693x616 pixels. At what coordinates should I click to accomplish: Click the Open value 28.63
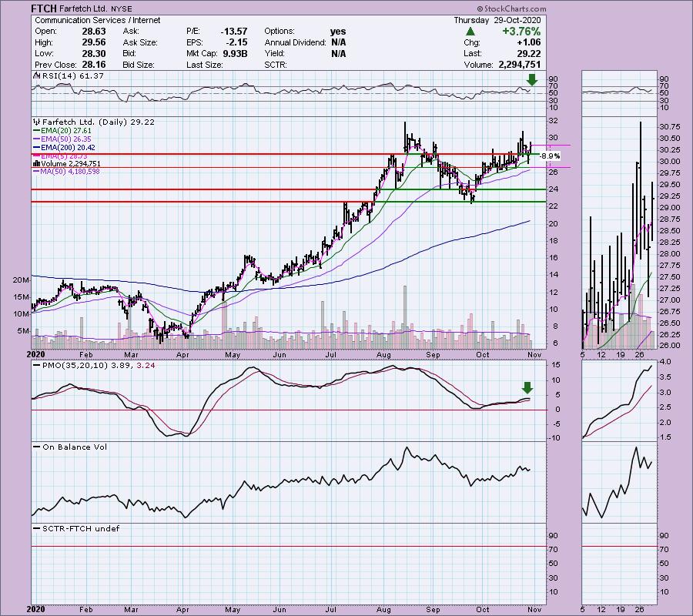pyautogui.click(x=93, y=32)
